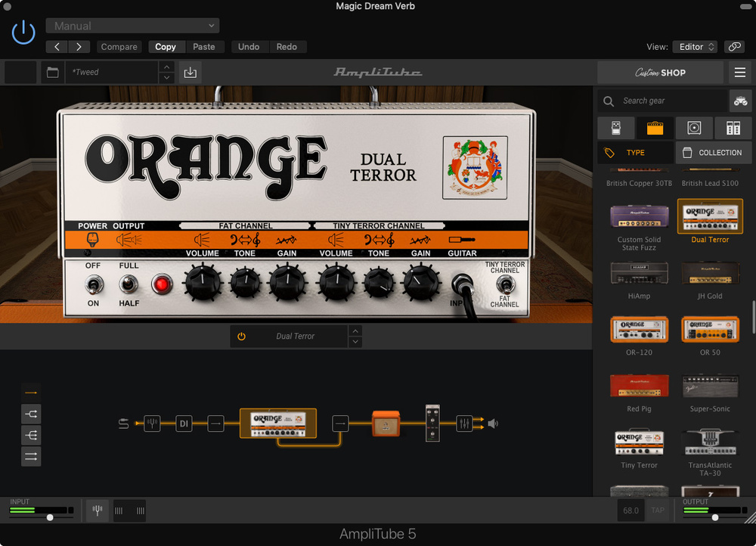Flip the amp OFF/ON power switch
This screenshot has height=546, width=756.
coord(93,284)
